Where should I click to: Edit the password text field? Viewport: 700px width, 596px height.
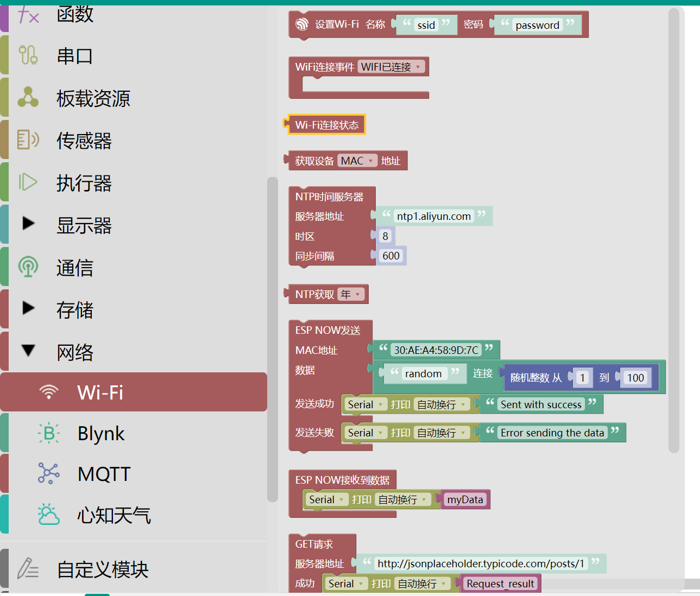[x=538, y=25]
